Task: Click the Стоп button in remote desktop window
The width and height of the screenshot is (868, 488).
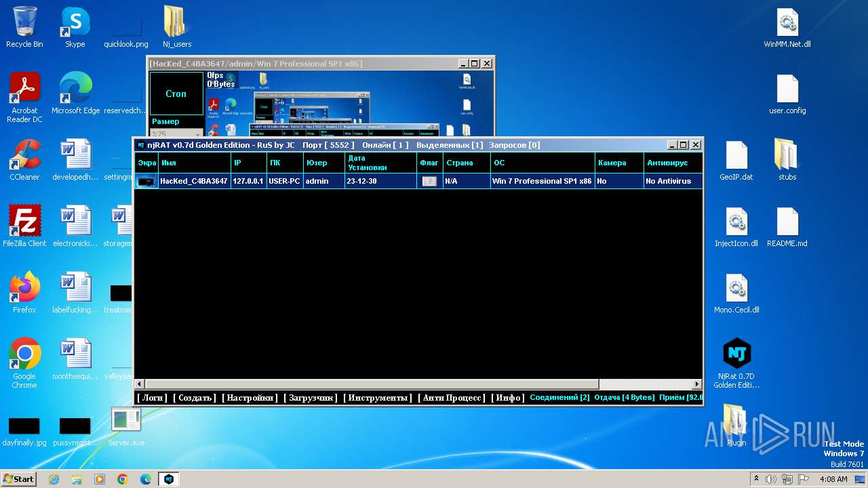Action: 176,94
